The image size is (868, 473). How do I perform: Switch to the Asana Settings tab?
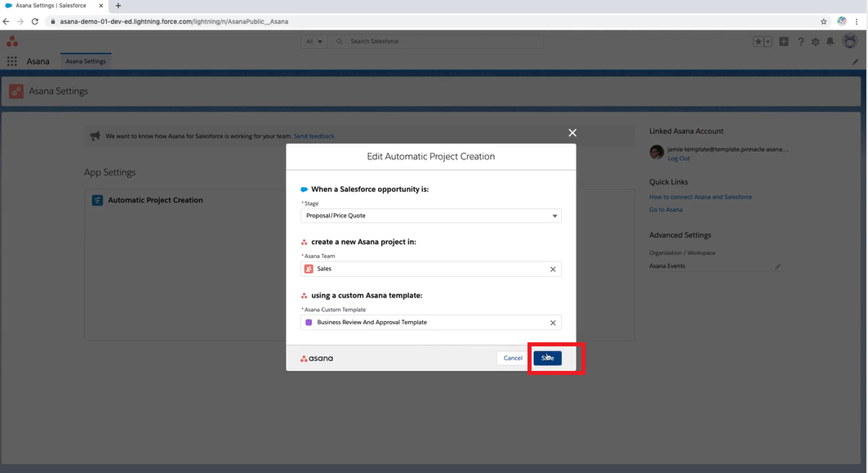point(86,61)
